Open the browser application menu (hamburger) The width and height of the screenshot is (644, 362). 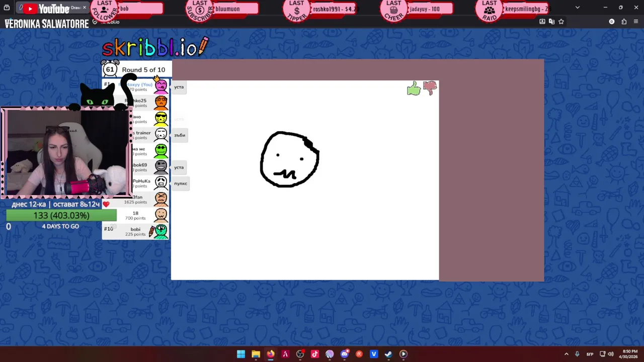tap(636, 22)
